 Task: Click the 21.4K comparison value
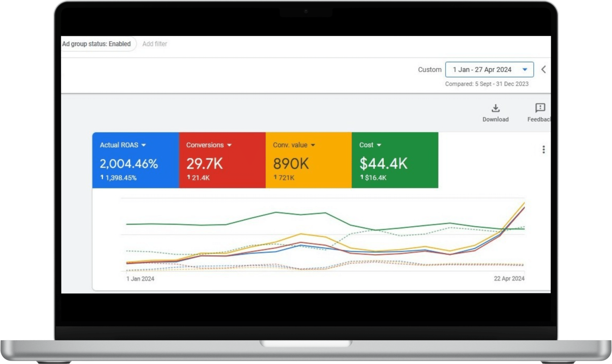201,178
